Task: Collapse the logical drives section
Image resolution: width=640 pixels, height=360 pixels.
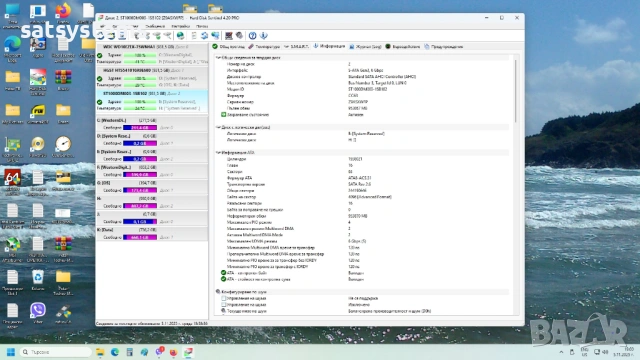Action: tap(218, 127)
